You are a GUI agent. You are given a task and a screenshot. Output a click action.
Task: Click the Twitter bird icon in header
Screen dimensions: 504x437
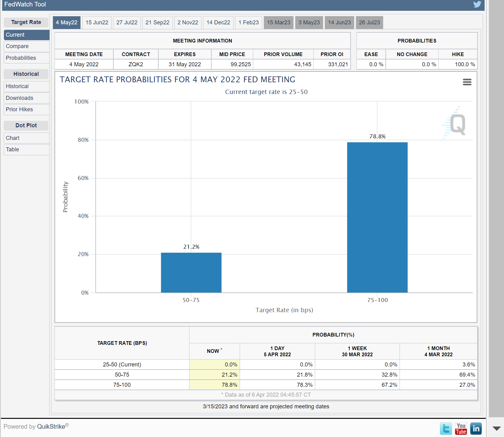[x=477, y=4]
